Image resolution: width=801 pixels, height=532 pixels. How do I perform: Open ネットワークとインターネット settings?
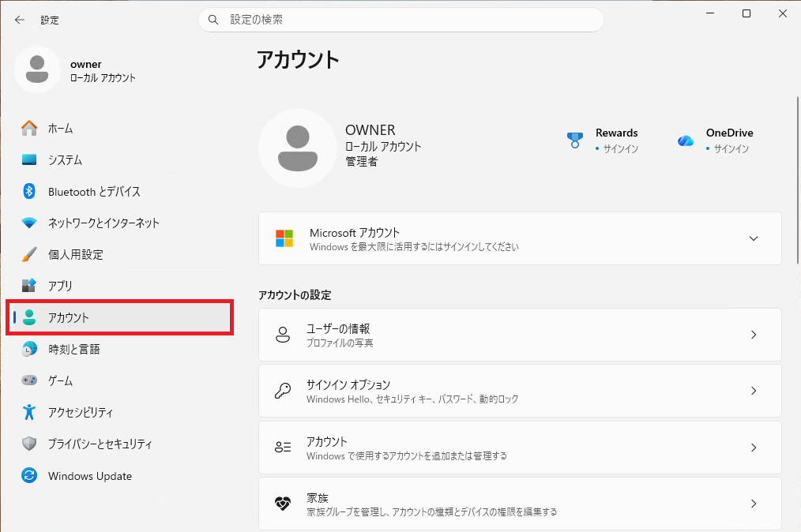point(119,223)
